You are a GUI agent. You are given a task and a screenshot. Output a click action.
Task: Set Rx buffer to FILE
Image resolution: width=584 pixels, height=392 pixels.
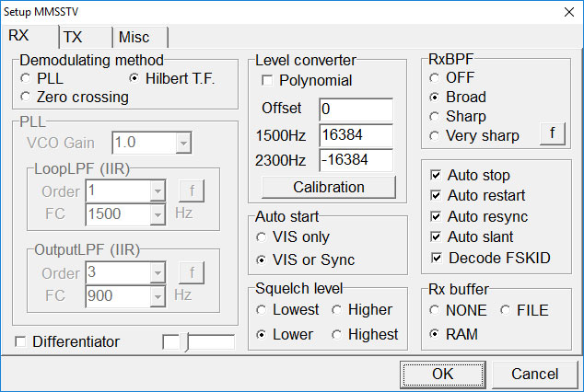pos(524,310)
